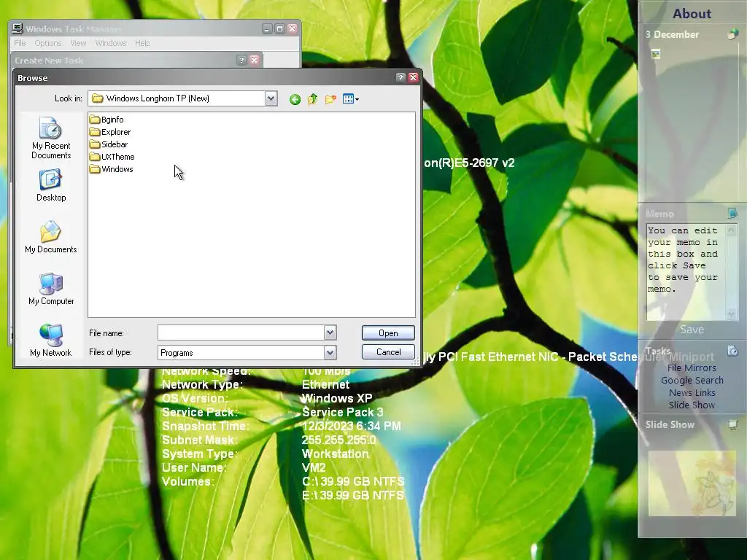Open the View menu icon in Browse dialog
747x560 pixels.
[x=351, y=99]
